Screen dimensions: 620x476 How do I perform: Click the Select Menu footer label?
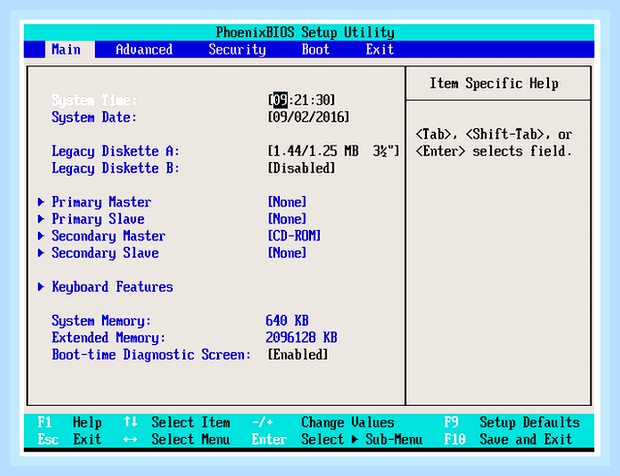191,440
